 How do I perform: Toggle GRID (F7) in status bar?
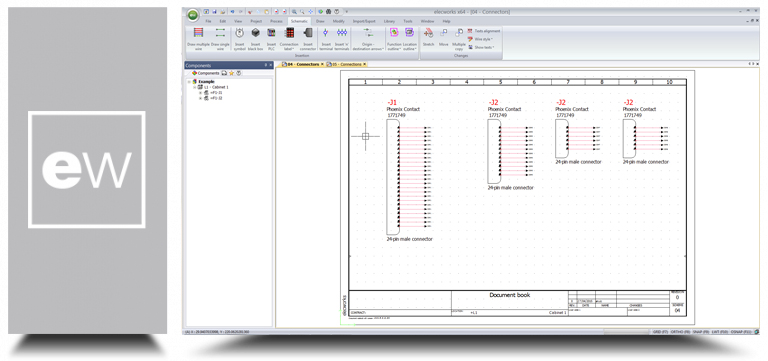point(660,332)
